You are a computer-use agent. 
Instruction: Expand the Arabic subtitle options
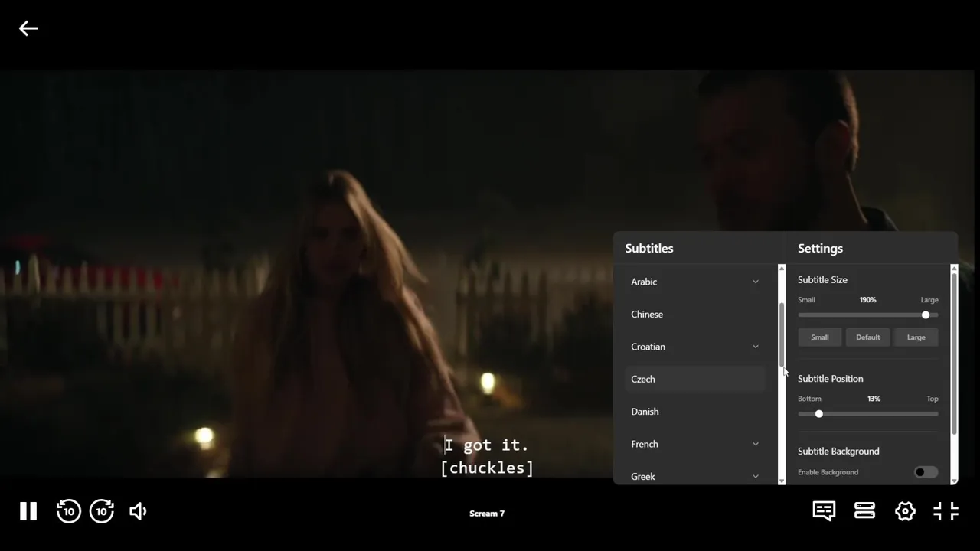coord(755,282)
